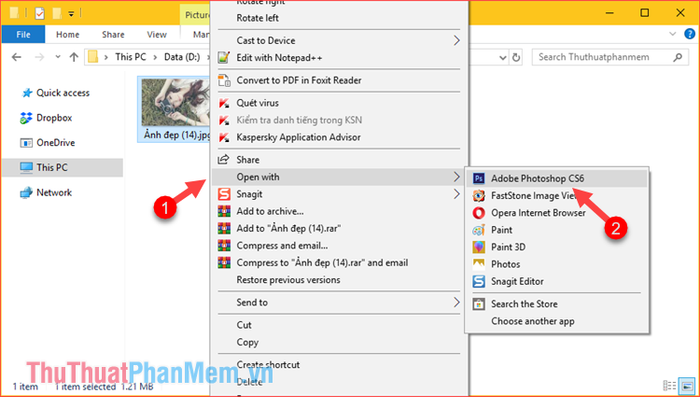Select the Ảnh đẹp (14).jpg thumbnail
The image size is (700, 397).
tap(175, 109)
